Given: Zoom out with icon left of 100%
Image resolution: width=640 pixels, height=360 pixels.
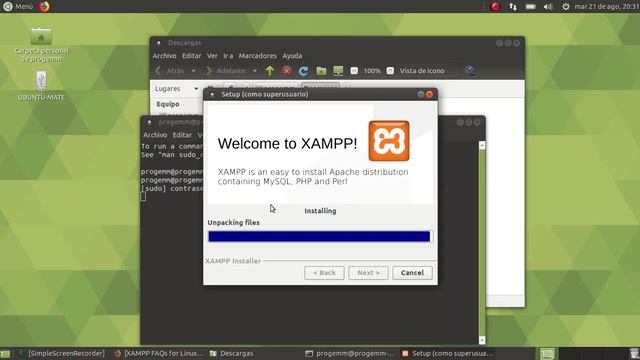Looking at the screenshot, I should (354, 71).
